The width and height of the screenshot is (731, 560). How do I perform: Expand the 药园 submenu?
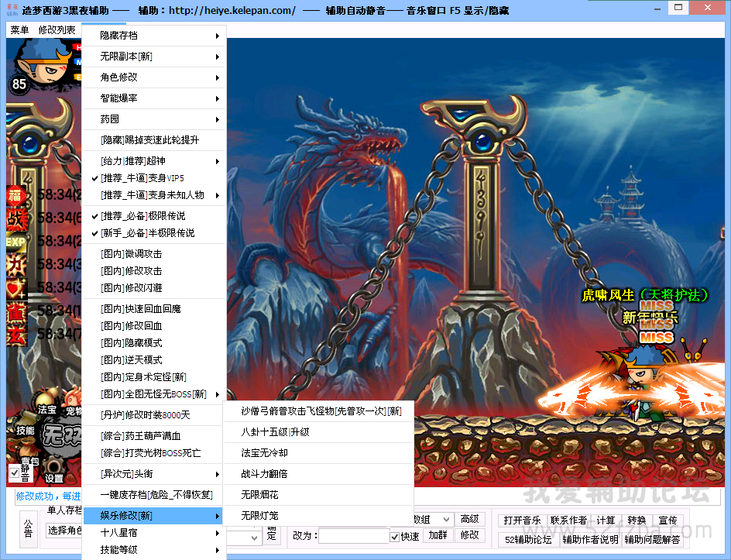[154, 119]
